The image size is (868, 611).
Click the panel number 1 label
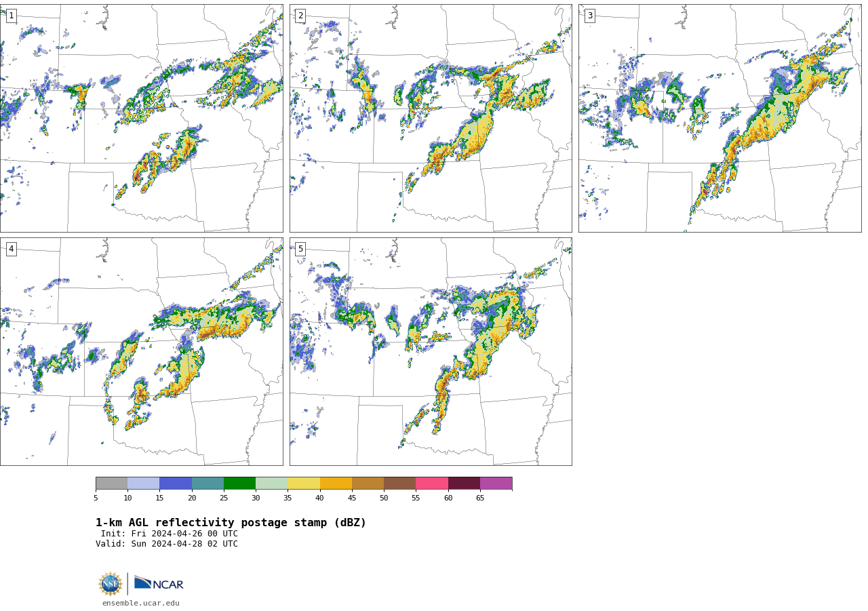[11, 16]
